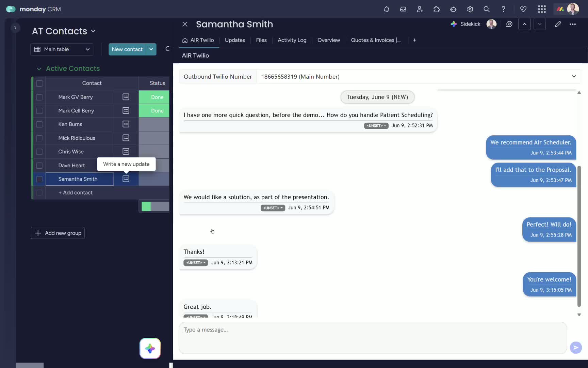Switch to the Overview tab
Viewport: 588px width, 368px height.
(329, 40)
